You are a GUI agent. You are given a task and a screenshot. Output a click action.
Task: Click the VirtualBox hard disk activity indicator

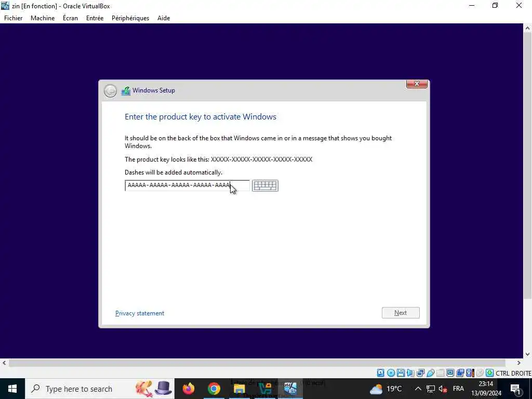381,373
